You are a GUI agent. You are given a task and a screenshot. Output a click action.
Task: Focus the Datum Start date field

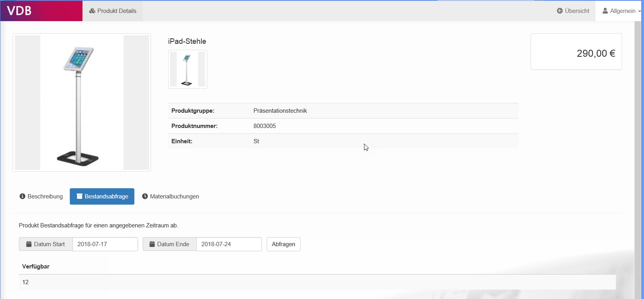(x=105, y=244)
